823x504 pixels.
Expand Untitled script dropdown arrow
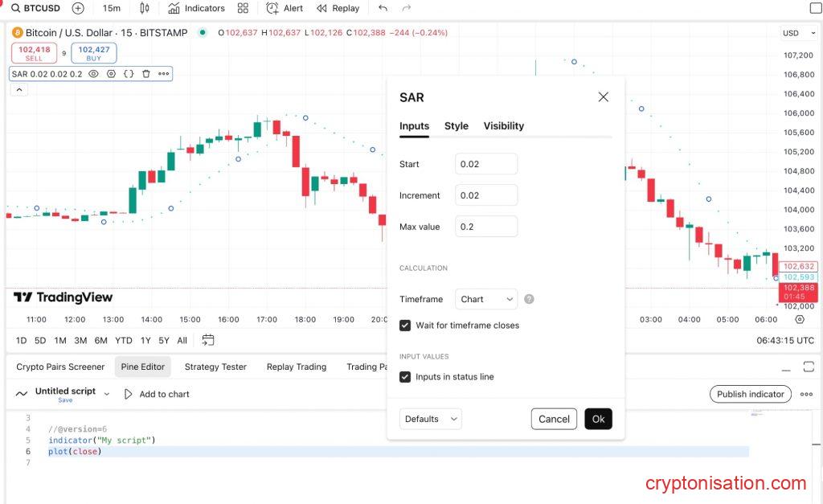107,394
